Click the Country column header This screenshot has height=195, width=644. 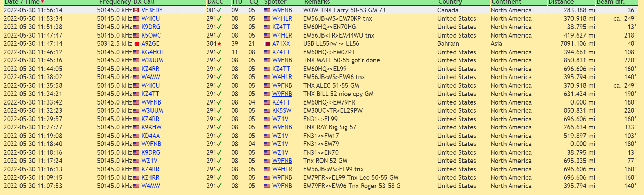click(450, 2)
